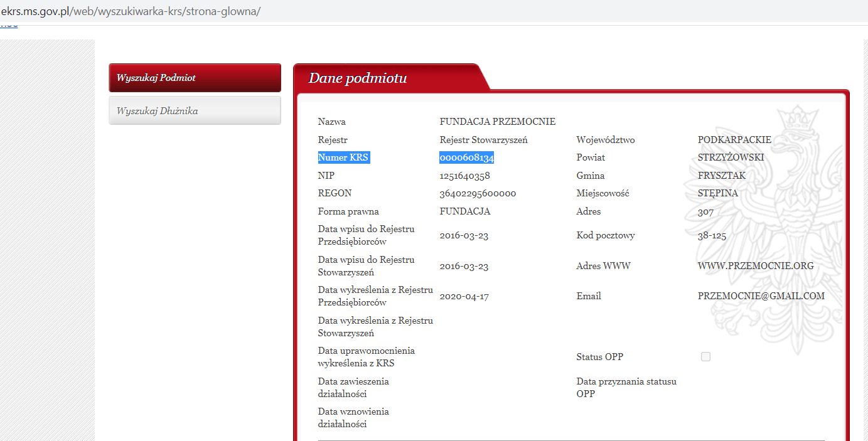Viewport: 868px width, 441px height.
Task: Click the deletion date 2020-04-17
Action: (464, 296)
